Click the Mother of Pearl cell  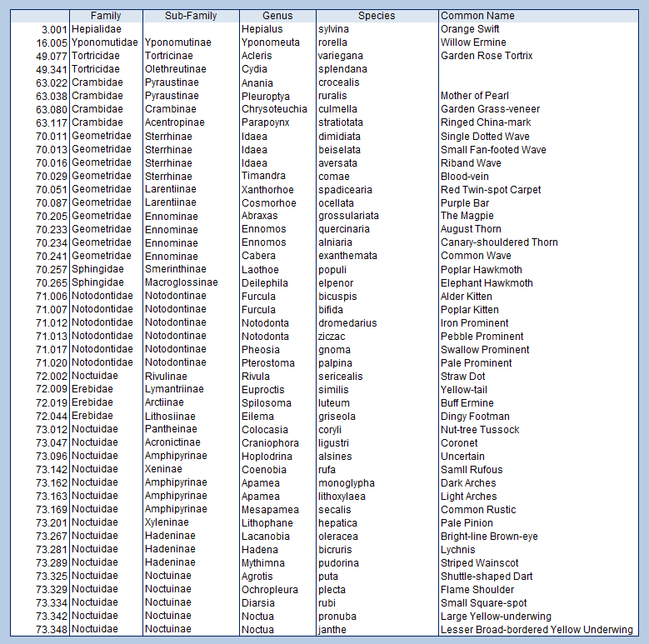click(474, 96)
